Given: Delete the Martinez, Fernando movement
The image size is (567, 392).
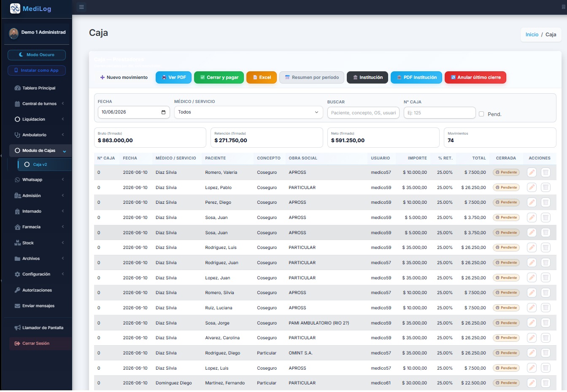Looking at the screenshot, I should 545,383.
